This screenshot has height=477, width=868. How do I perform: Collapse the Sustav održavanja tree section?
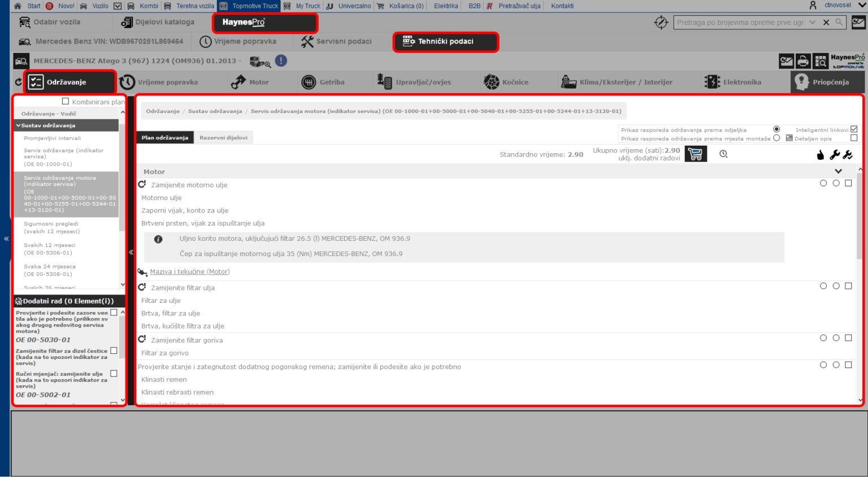pos(18,125)
